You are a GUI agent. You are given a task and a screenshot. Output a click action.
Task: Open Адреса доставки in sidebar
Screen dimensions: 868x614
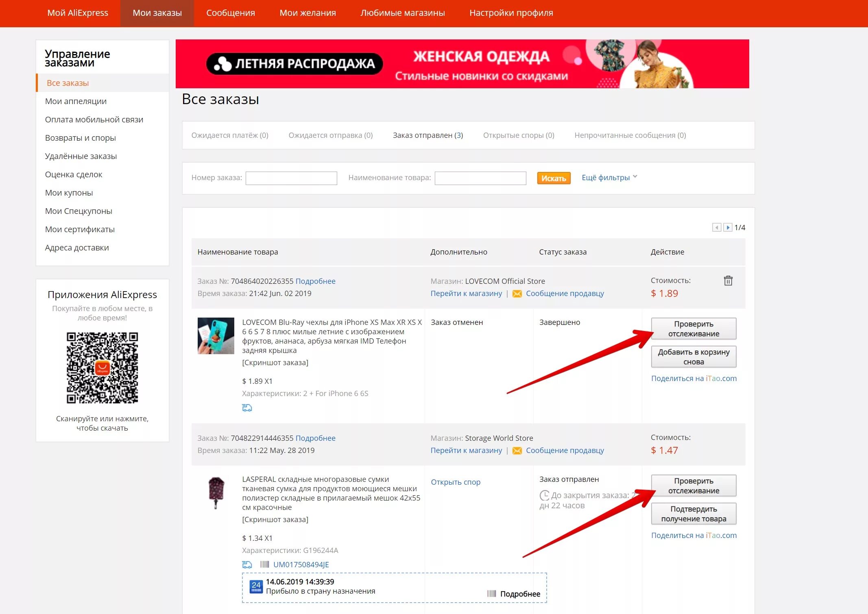[x=77, y=248]
